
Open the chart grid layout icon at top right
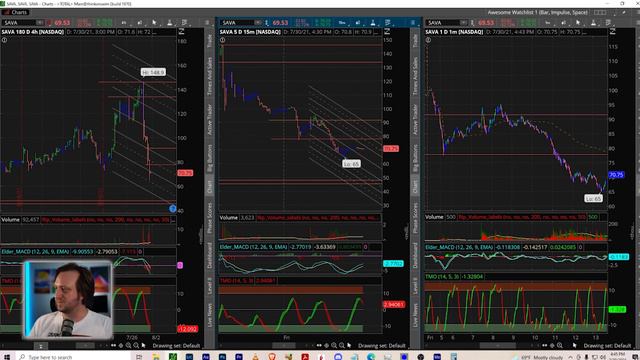600,13
